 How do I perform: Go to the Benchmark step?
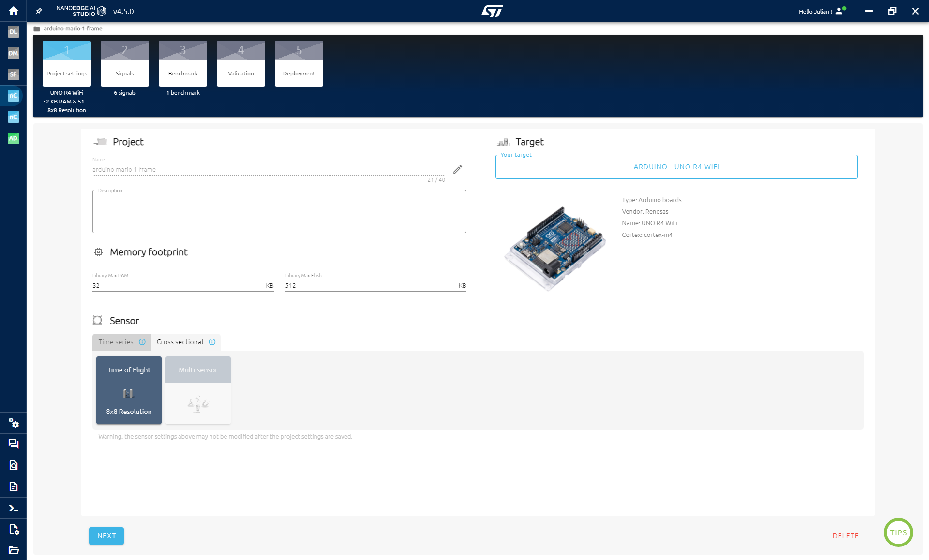pos(183,64)
